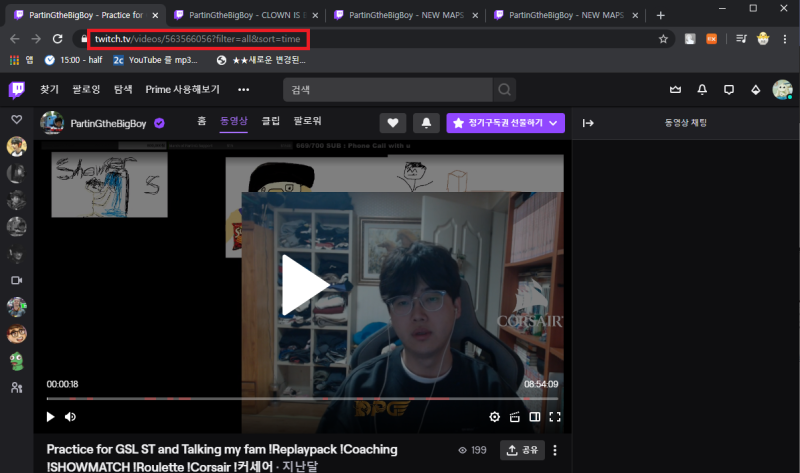Open YouTube mp3 bookmark
This screenshot has height=473, width=800.
tap(155, 60)
